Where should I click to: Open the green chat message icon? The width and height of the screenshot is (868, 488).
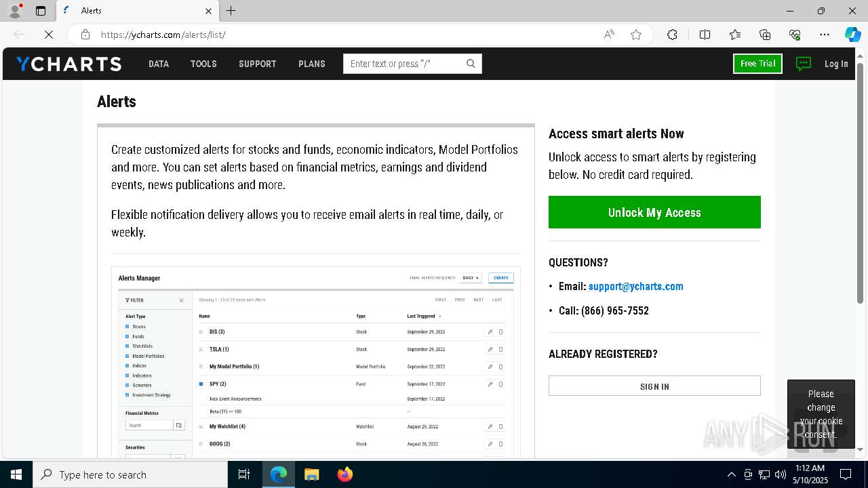pyautogui.click(x=804, y=64)
